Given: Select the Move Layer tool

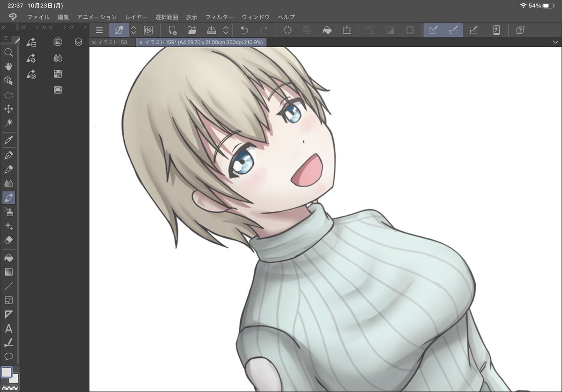Looking at the screenshot, I should click(x=8, y=109).
